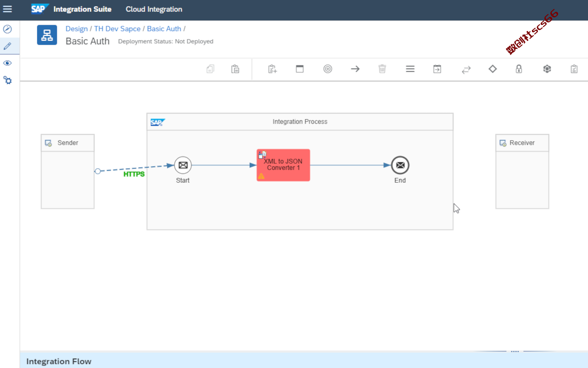
Task: Expand properties panel using dots handle
Action: [514, 351]
